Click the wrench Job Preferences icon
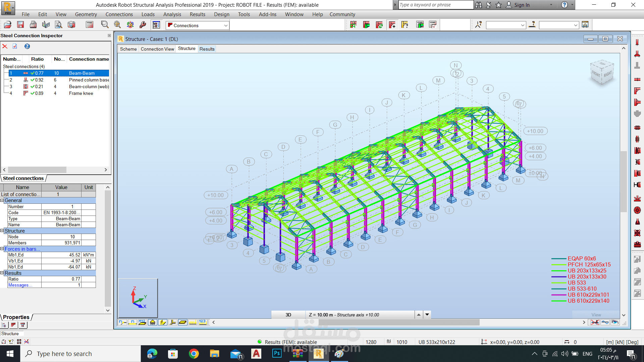 coord(143,25)
